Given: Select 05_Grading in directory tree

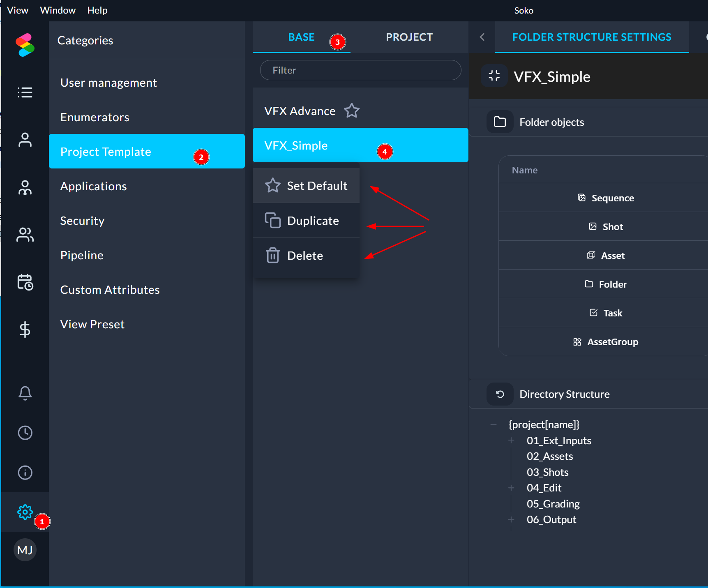Looking at the screenshot, I should [553, 504].
